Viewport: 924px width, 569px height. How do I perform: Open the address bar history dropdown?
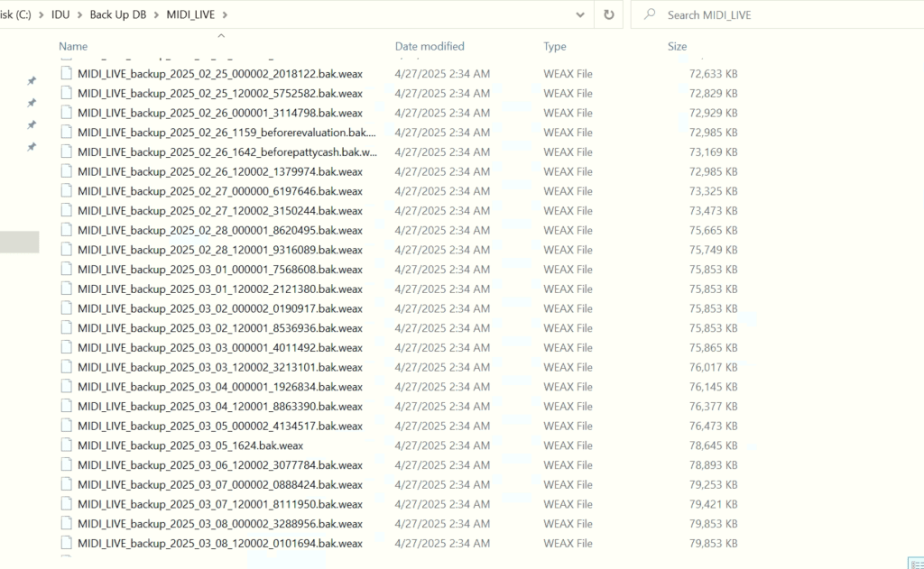(x=580, y=14)
